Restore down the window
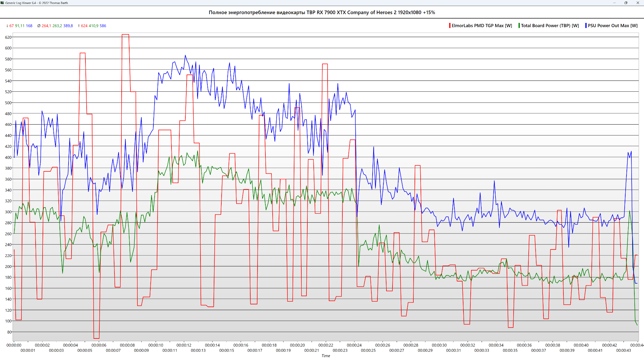 point(626,3)
